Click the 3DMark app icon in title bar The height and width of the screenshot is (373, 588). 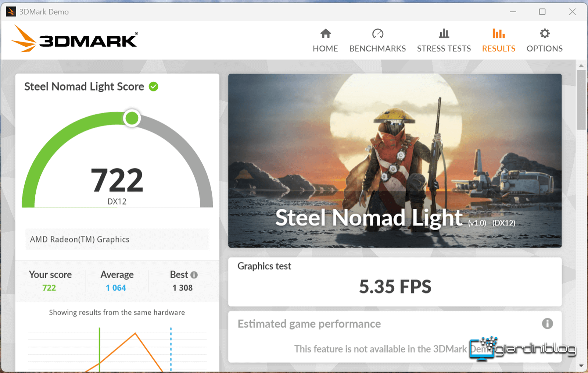(11, 12)
